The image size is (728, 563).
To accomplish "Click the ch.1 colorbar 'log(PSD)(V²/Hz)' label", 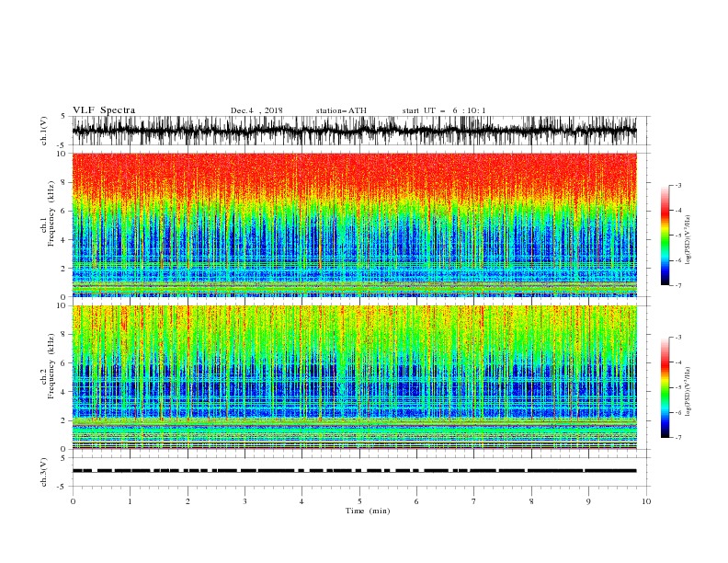I will (688, 240).
